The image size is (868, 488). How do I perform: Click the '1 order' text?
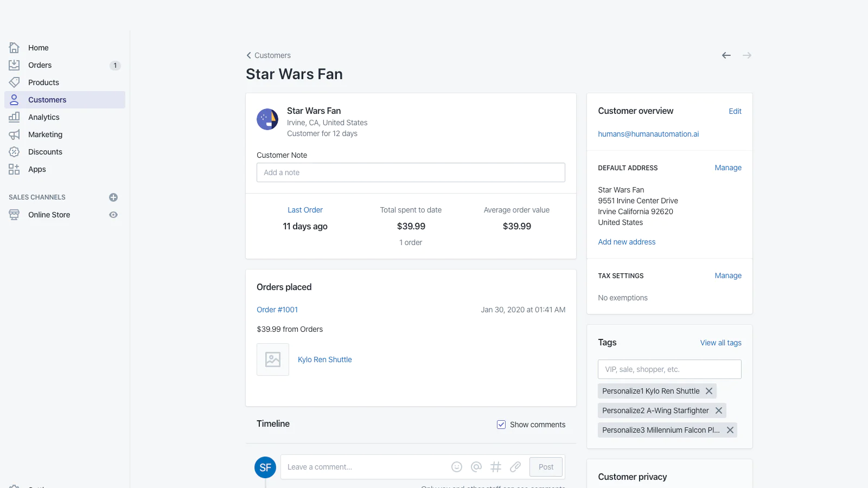click(411, 242)
